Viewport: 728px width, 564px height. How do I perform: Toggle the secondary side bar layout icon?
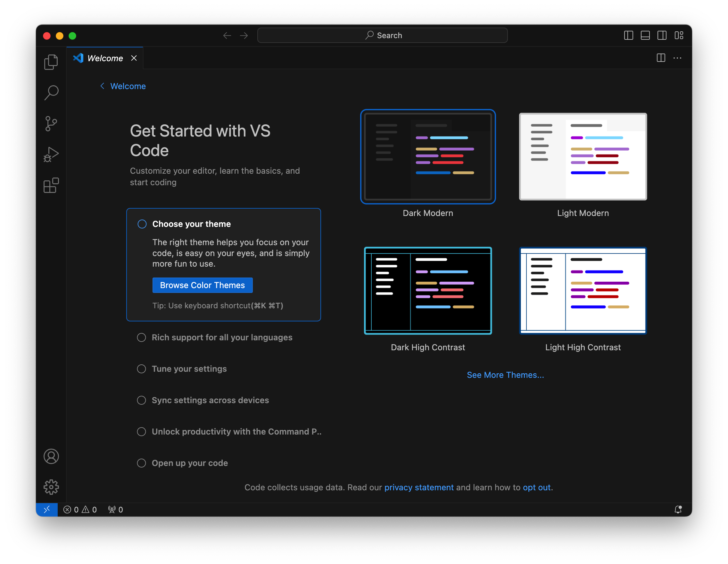click(x=662, y=35)
